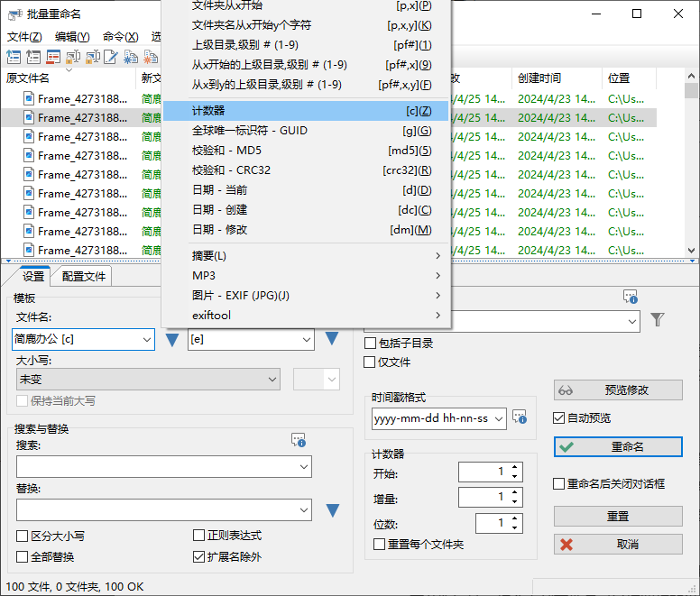Select 日期 - 创建 menu entry

307,210
